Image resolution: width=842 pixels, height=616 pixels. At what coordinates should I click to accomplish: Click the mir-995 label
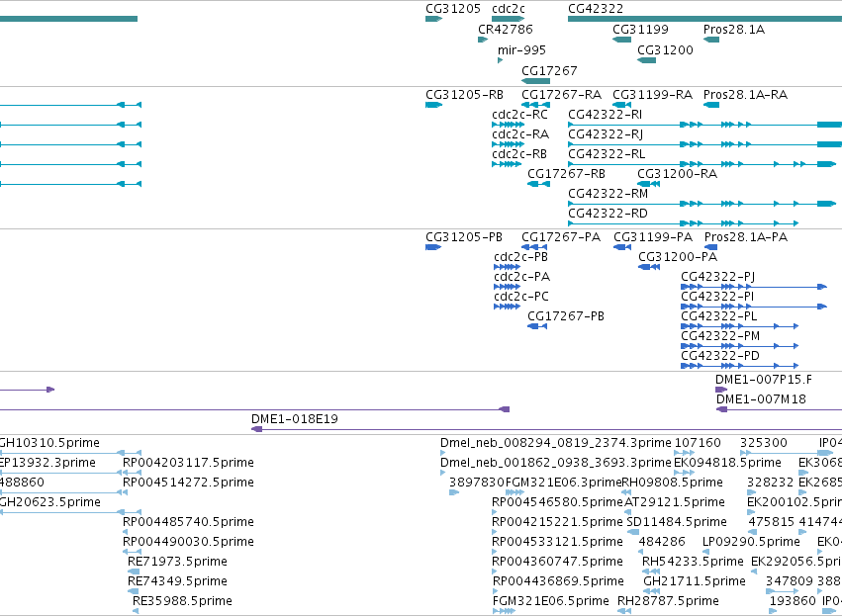pos(521,49)
